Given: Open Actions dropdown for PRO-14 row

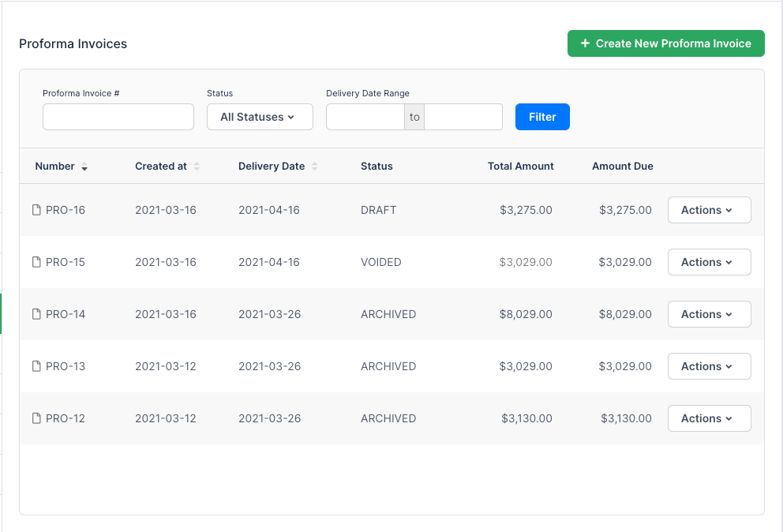Looking at the screenshot, I should click(709, 314).
